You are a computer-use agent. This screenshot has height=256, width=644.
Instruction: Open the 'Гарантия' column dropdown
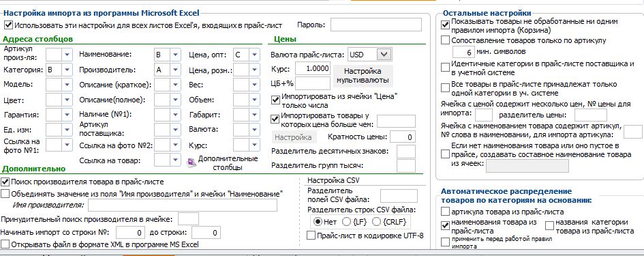[x=67, y=115]
